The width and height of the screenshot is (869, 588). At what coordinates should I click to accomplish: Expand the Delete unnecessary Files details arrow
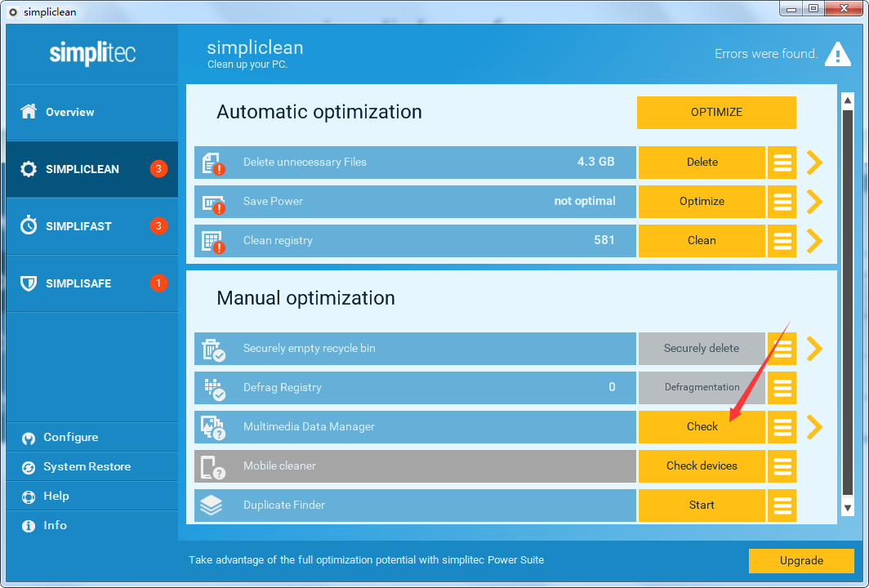pyautogui.click(x=814, y=163)
